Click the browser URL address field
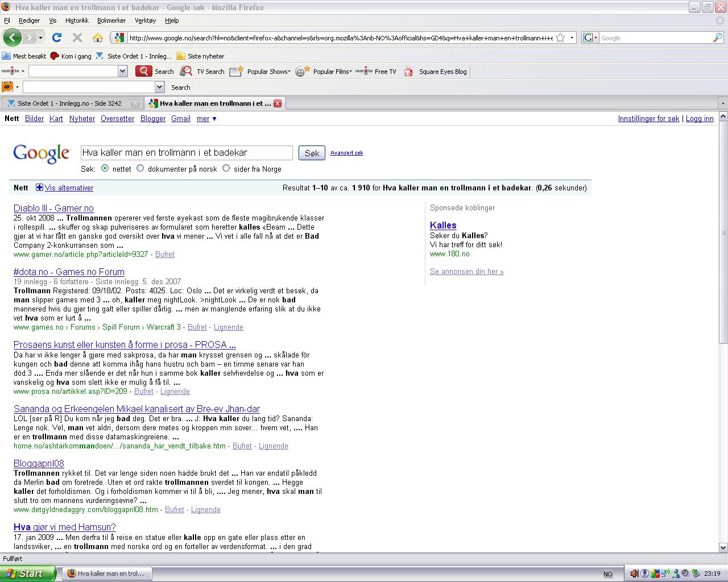The height and width of the screenshot is (582, 728). pyautogui.click(x=340, y=38)
